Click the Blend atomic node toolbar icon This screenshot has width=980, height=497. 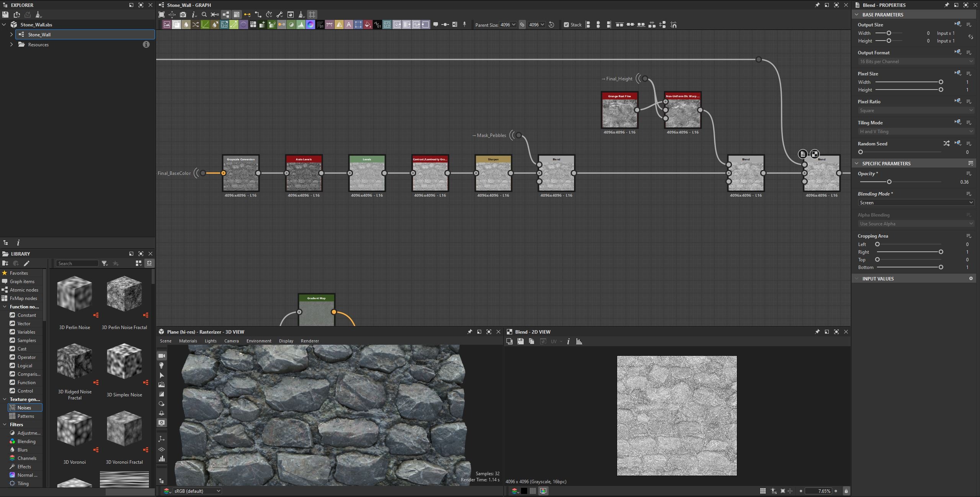click(x=176, y=25)
